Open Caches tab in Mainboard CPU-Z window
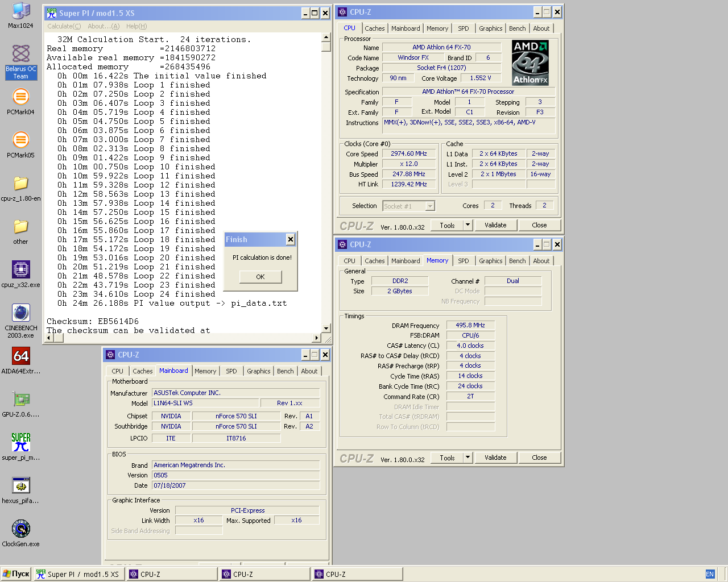The height and width of the screenshot is (582, 728). [143, 371]
